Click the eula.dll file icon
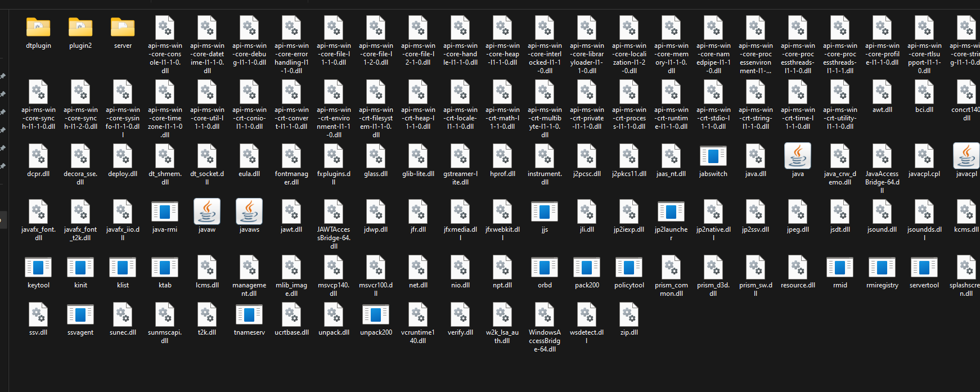The width and height of the screenshot is (980, 392). pos(249,156)
